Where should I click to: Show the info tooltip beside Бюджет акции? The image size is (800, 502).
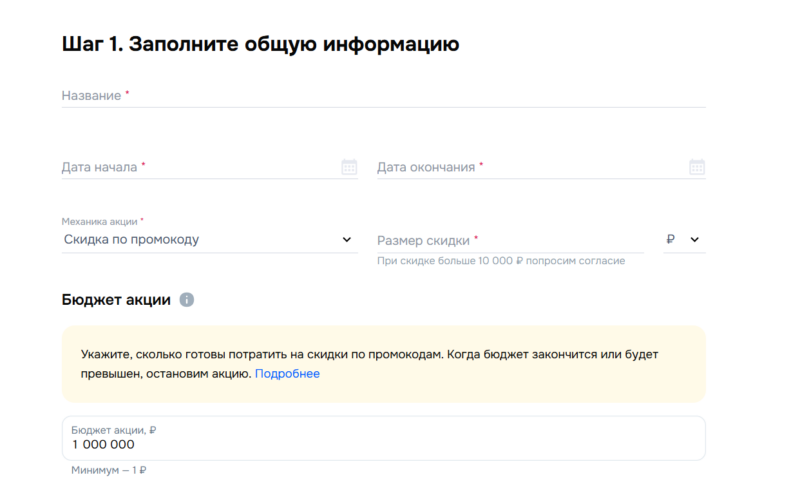tap(187, 299)
